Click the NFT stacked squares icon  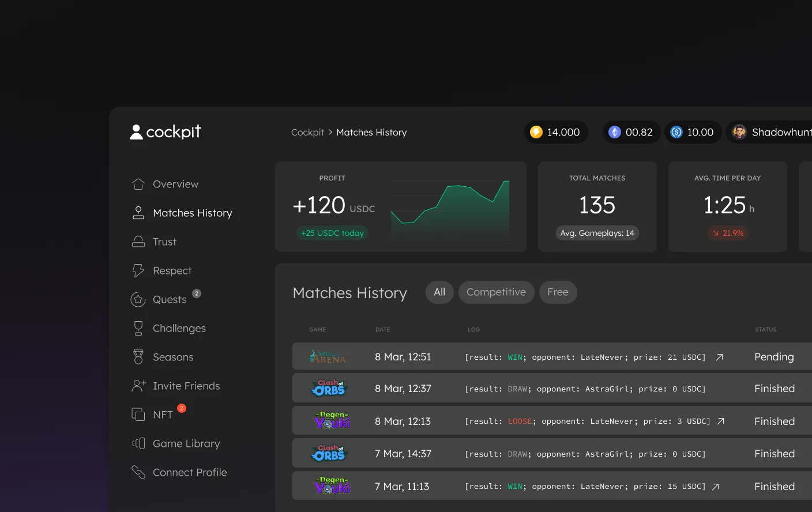tap(138, 415)
